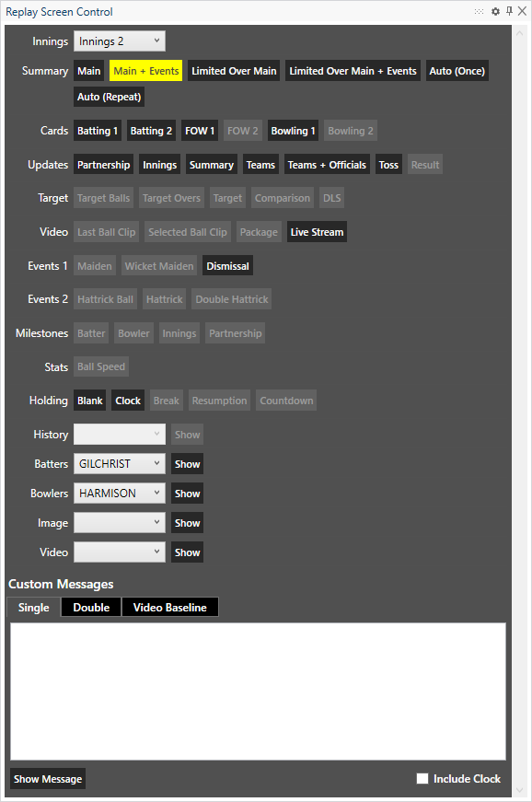Display the Clock holding screen
Screen dimensions: 532x802
click(x=128, y=401)
